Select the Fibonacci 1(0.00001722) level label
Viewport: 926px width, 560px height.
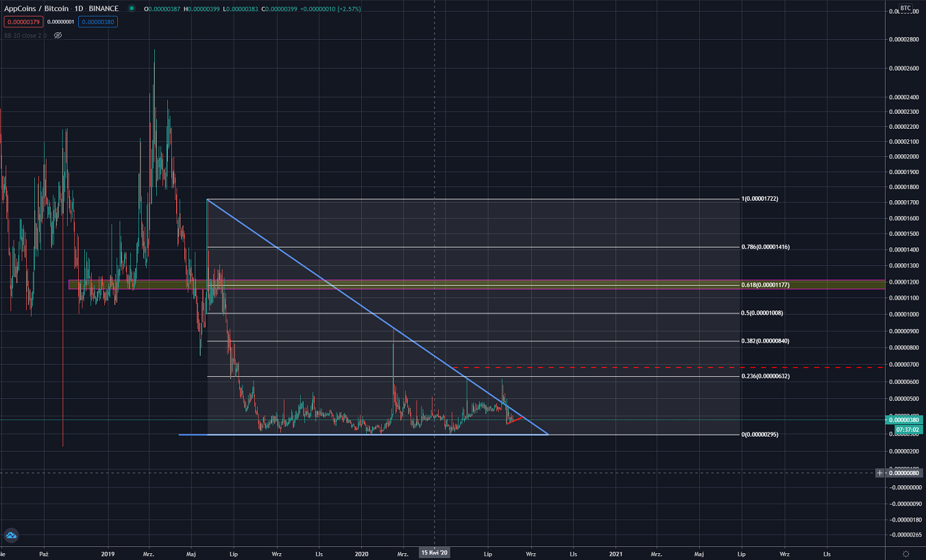coord(759,199)
